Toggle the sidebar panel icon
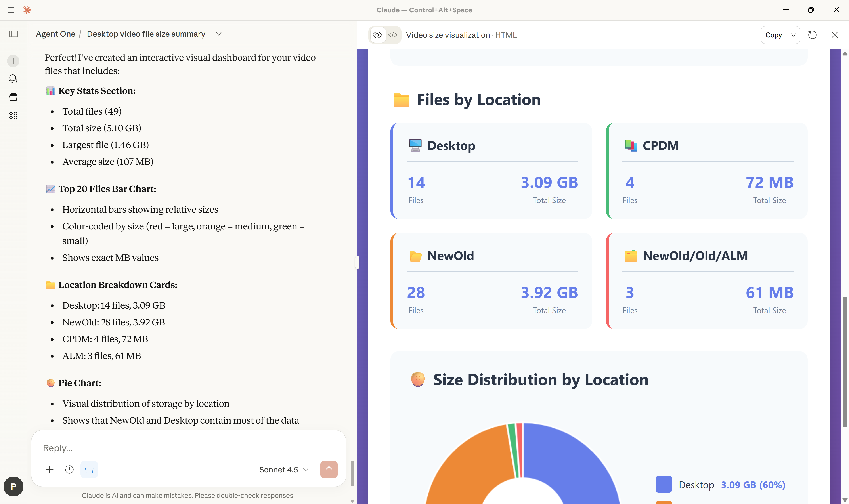This screenshot has width=849, height=504. click(13, 34)
